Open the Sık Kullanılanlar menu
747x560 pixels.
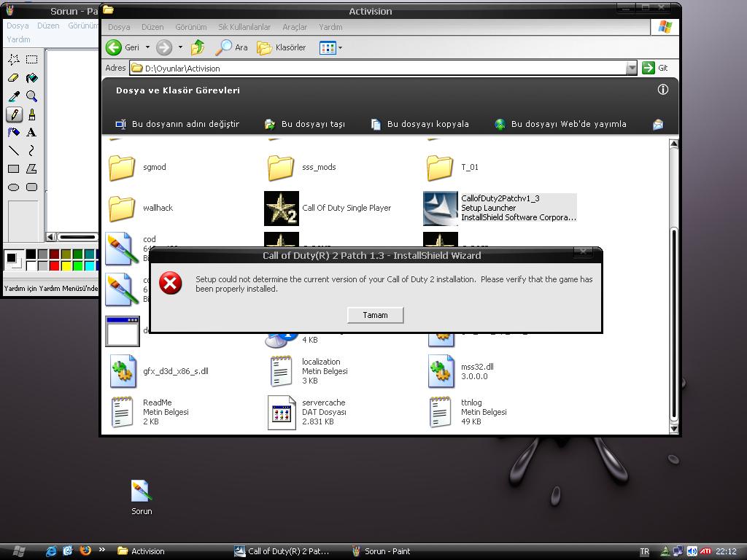click(244, 27)
